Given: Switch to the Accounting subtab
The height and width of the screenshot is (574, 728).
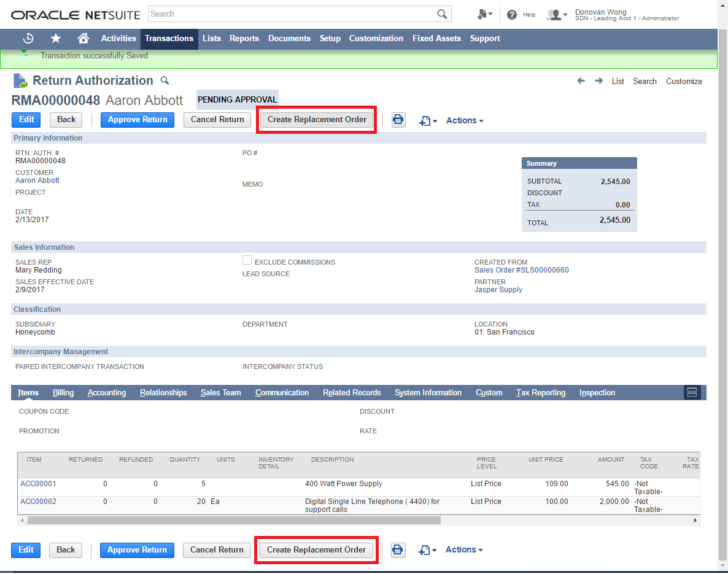Looking at the screenshot, I should coord(107,392).
